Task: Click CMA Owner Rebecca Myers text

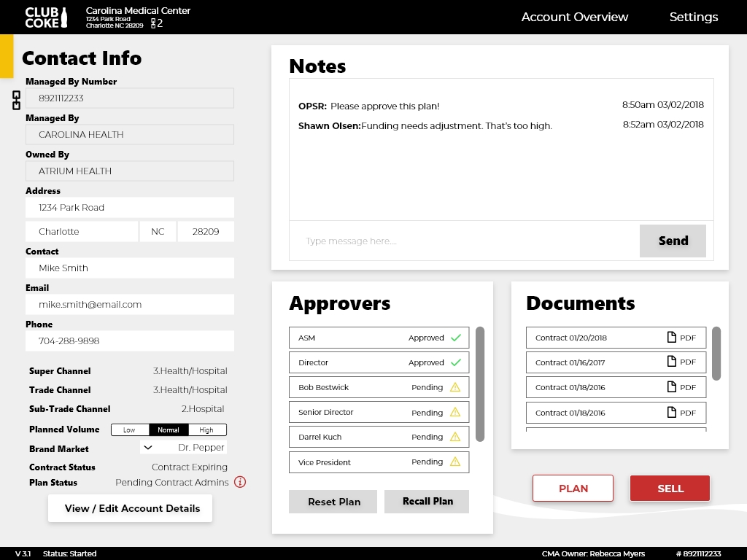Action: tap(593, 553)
